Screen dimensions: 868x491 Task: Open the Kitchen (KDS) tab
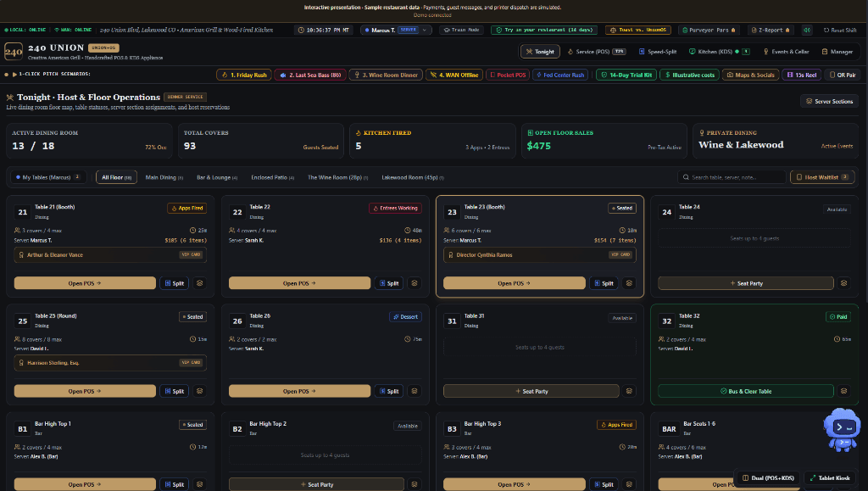(x=719, y=52)
